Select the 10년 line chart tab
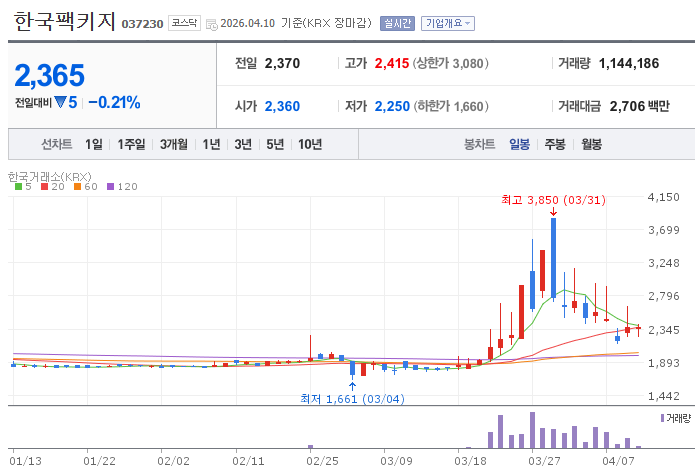The height and width of the screenshot is (471, 695). pos(310,144)
